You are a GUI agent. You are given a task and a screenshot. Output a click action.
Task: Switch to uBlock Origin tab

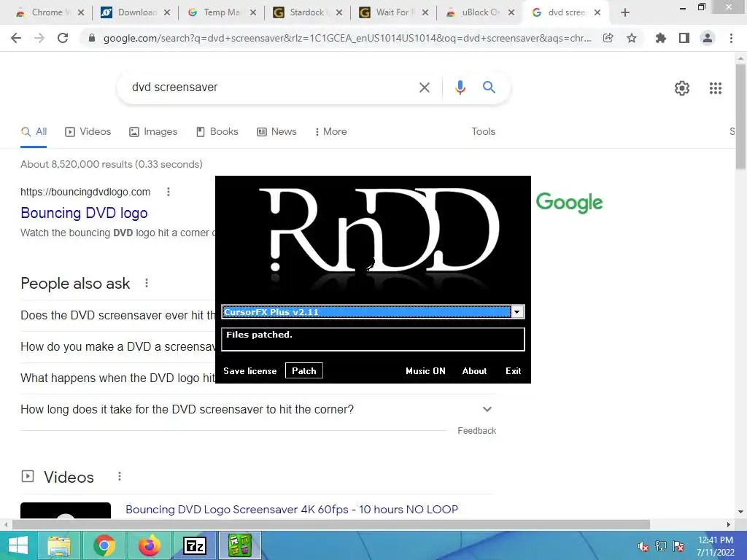tap(480, 12)
